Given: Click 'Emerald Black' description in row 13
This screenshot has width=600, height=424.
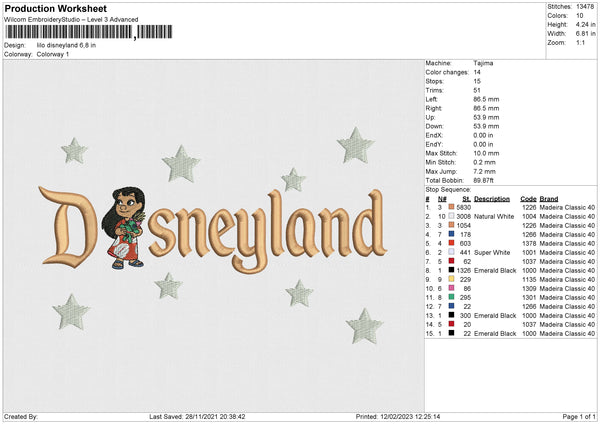Looking at the screenshot, I should [x=495, y=316].
